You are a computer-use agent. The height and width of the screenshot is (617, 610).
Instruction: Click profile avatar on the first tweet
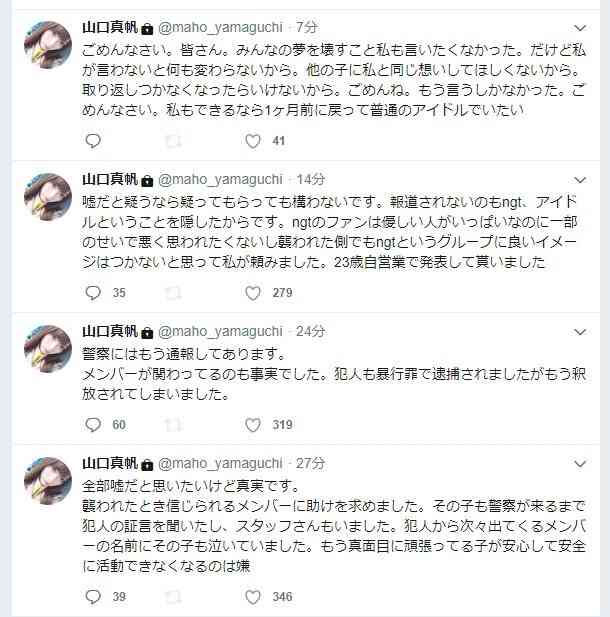[48, 45]
